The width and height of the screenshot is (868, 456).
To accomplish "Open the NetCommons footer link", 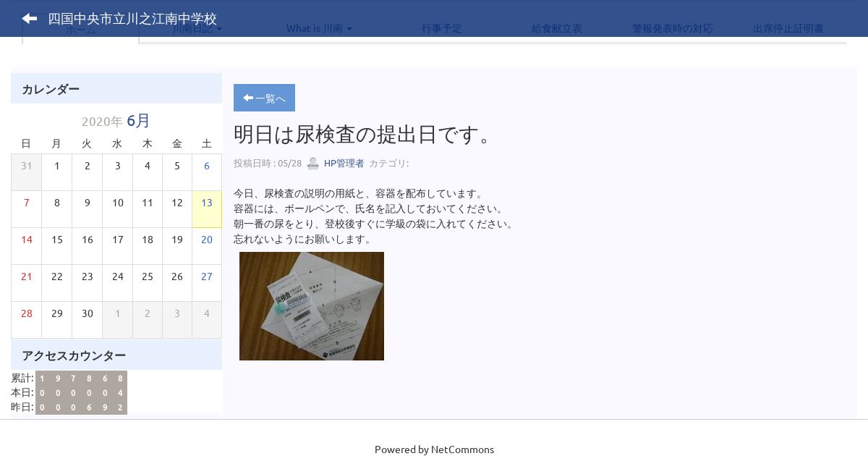I will (462, 449).
